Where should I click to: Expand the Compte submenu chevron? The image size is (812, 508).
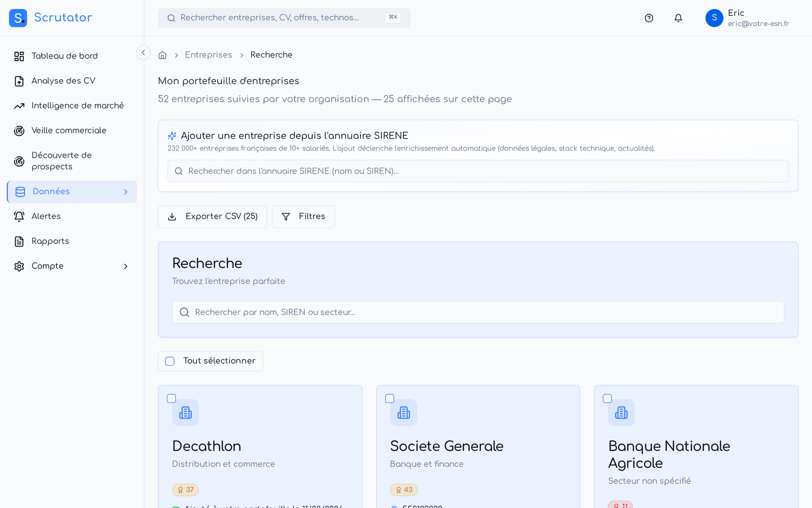tap(126, 267)
